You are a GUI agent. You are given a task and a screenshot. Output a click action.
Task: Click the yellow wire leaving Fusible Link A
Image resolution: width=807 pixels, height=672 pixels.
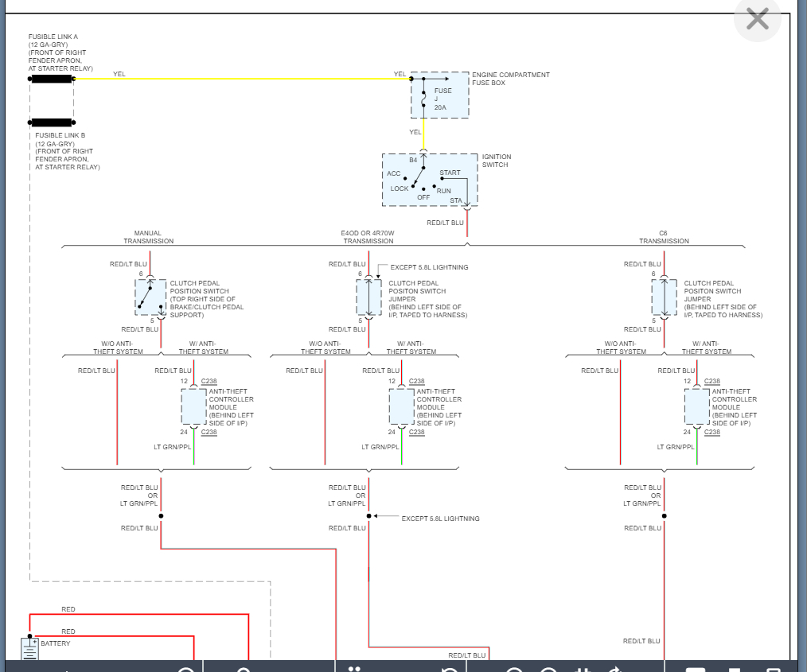(239, 79)
